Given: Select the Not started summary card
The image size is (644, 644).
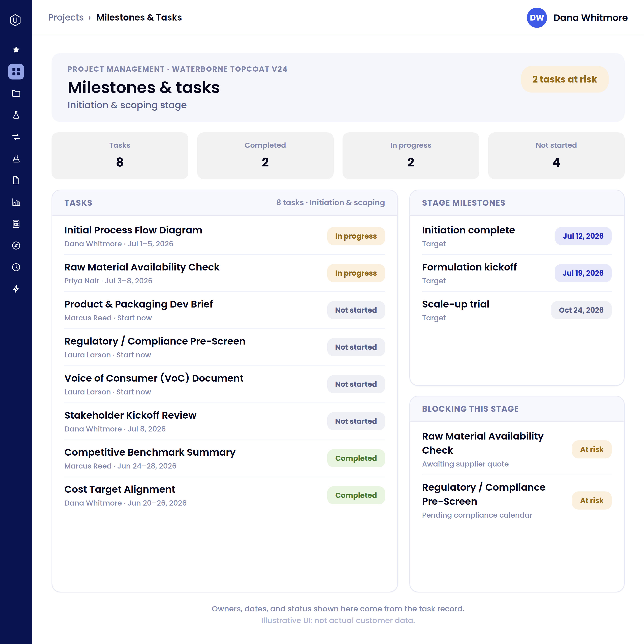Looking at the screenshot, I should tap(556, 156).
